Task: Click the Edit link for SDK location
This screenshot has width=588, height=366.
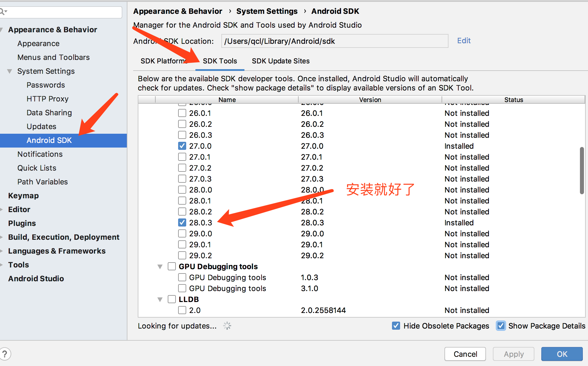Action: pos(463,41)
